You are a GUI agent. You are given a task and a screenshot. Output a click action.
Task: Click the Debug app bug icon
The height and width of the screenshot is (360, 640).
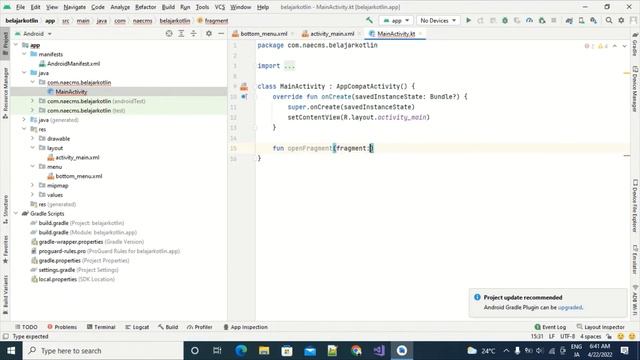tap(505, 20)
